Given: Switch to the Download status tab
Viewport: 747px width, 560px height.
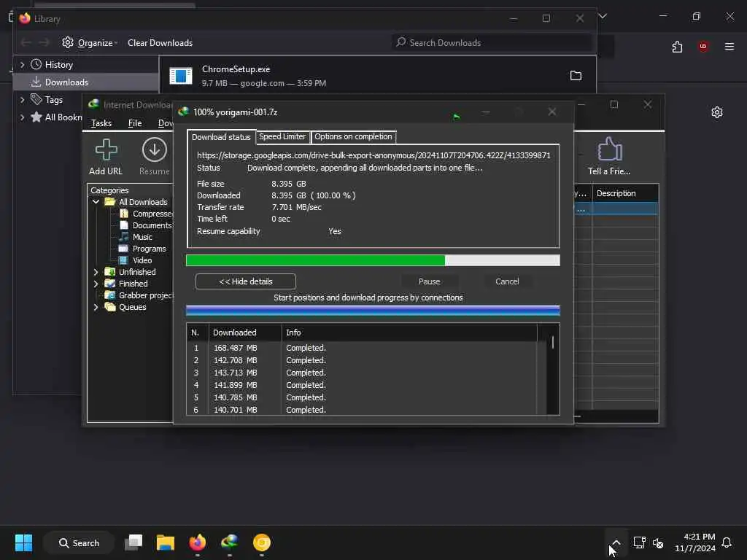Looking at the screenshot, I should [x=221, y=137].
